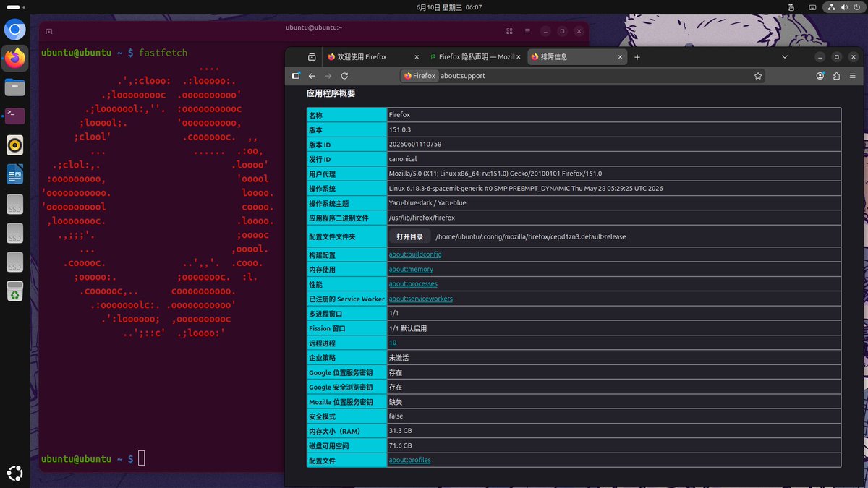Screen dimensions: 868x488
Task: Open about:buildconfig link
Action: 415,254
